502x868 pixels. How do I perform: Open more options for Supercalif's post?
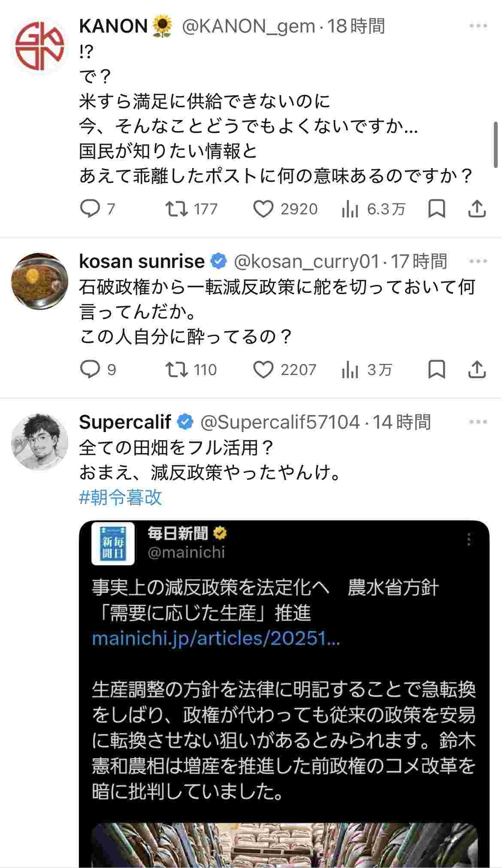(x=478, y=422)
